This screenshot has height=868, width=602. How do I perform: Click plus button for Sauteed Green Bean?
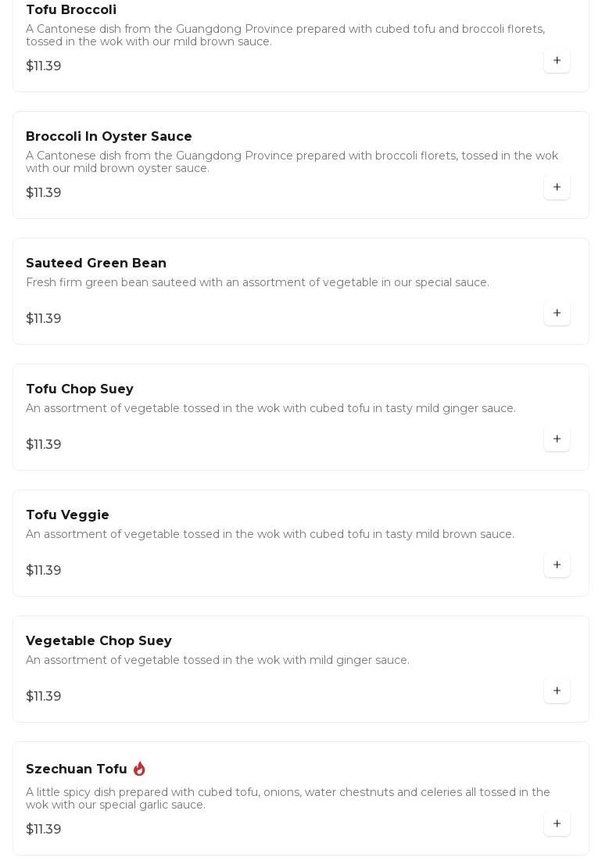click(x=557, y=313)
